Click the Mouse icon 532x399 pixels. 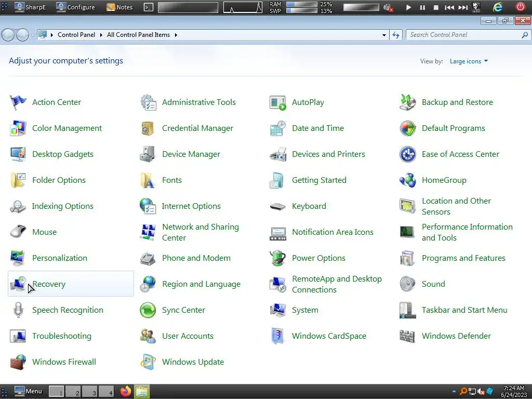click(18, 232)
